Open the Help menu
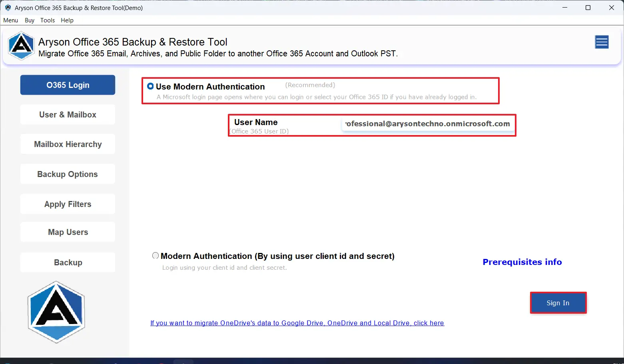This screenshot has width=624, height=364. coord(67,20)
